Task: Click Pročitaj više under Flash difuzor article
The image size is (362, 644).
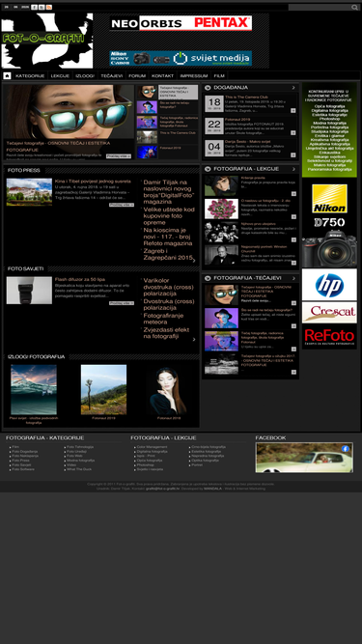Action: 122,303
